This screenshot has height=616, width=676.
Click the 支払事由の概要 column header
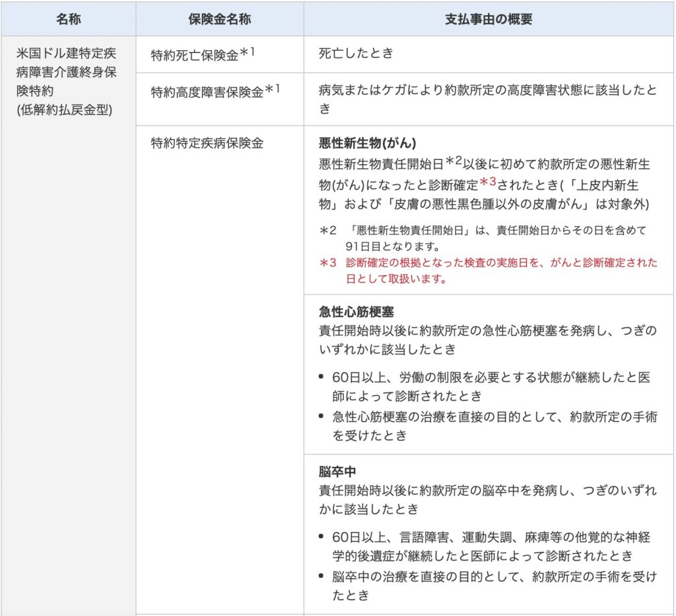(489, 18)
